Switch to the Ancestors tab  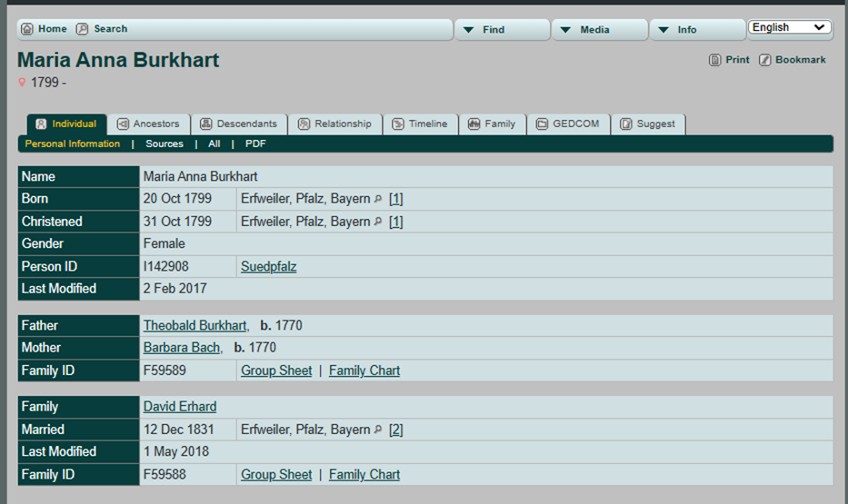(148, 124)
